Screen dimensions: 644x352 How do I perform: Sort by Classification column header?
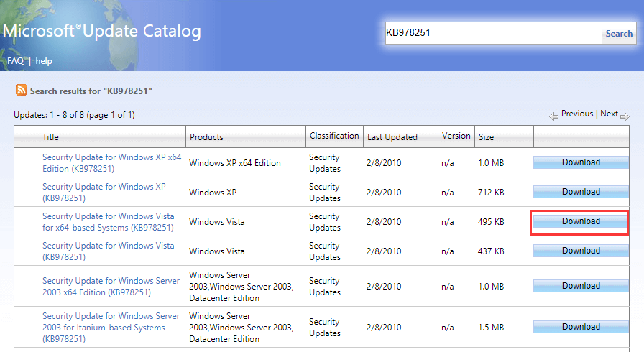coord(334,136)
